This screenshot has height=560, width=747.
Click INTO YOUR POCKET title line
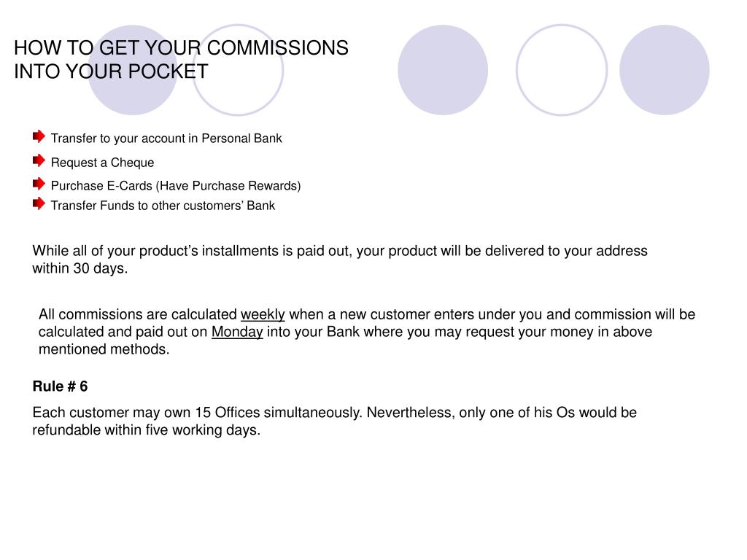(x=111, y=71)
